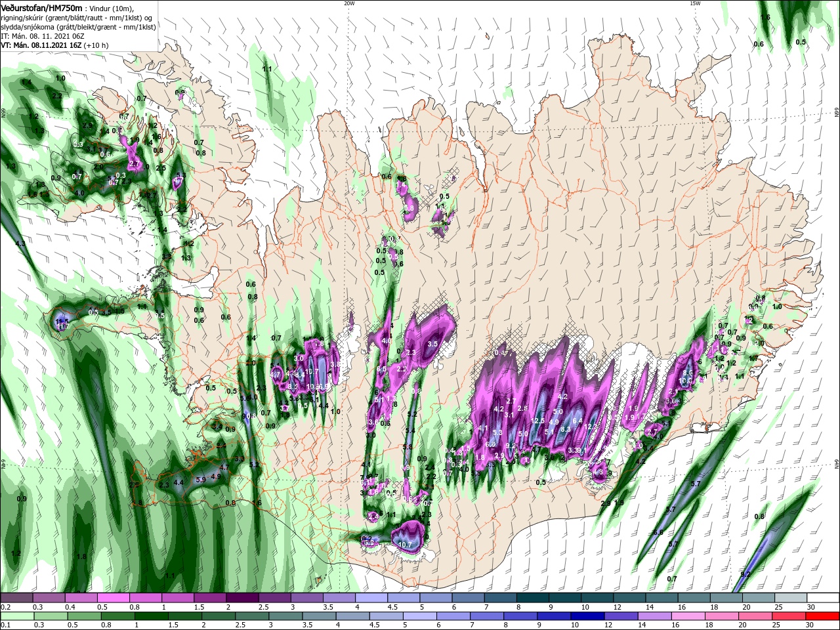Click the VT: Mán. 08.11.2021 16Z valid time
Image resolution: width=840 pixels, height=630 pixels.
tap(41, 45)
